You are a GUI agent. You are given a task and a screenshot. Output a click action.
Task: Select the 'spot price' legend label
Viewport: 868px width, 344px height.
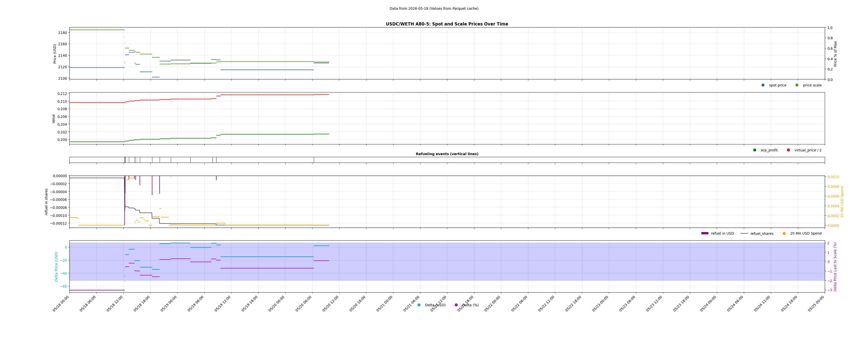coord(777,85)
